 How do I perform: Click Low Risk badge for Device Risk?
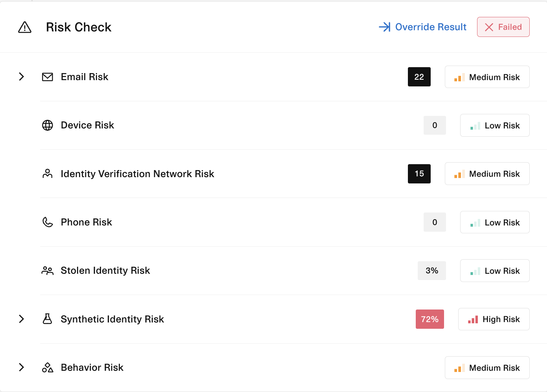click(494, 125)
